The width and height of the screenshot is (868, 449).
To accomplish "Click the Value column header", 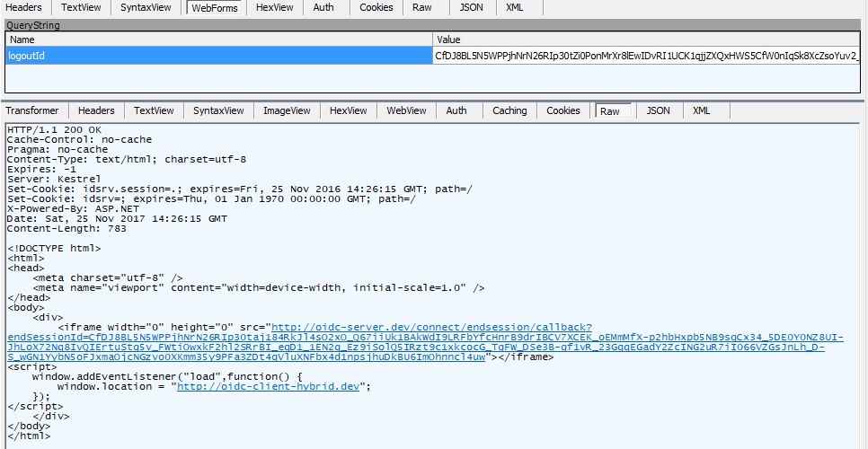I will coord(646,40).
